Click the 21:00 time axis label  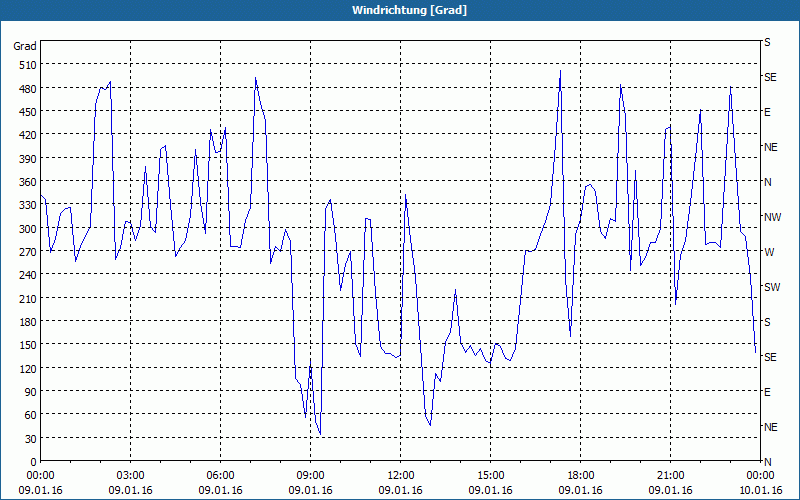(x=670, y=476)
